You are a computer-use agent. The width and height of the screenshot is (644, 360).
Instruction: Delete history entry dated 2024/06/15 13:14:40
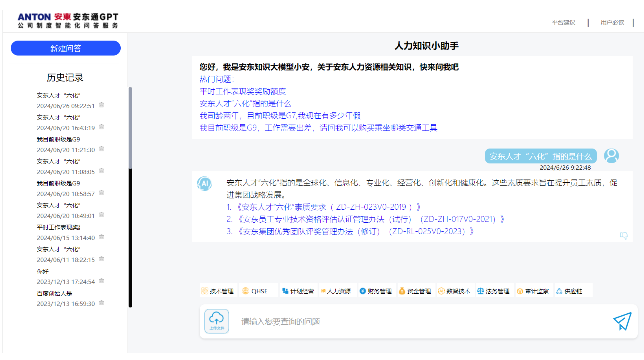tap(101, 237)
